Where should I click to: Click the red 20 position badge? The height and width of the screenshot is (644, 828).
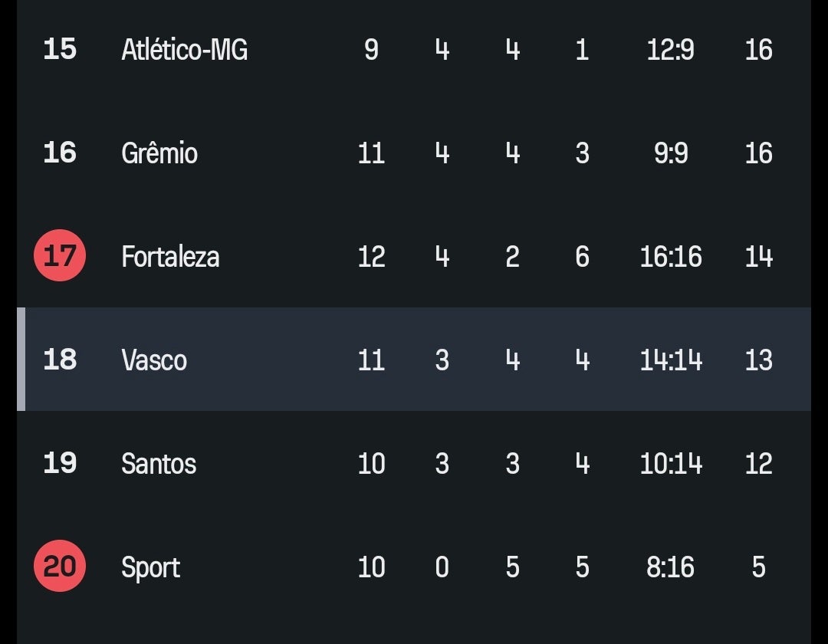click(60, 566)
